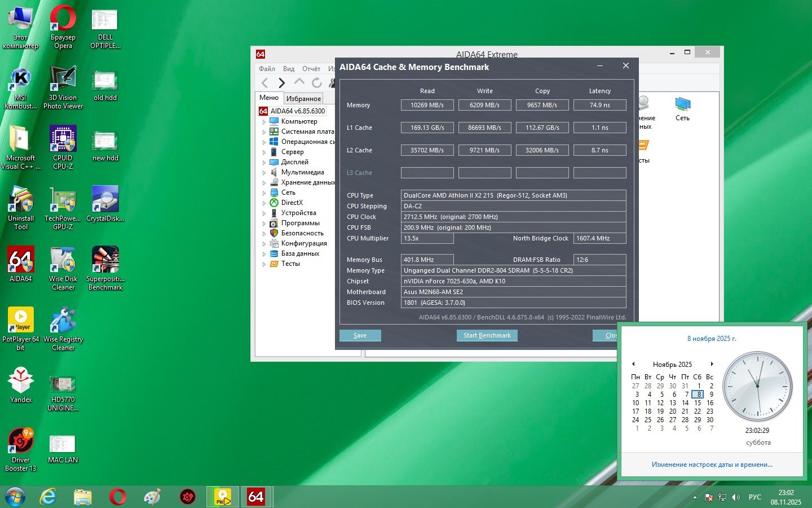Open the new hdd desktop file

pyautogui.click(x=105, y=146)
